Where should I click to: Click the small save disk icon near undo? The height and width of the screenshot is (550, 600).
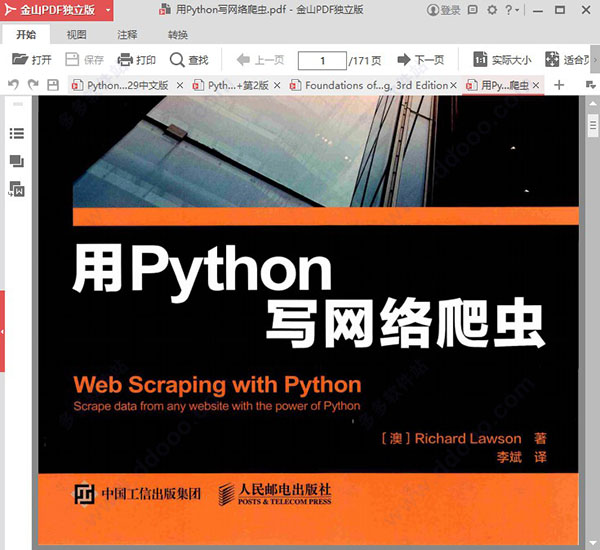point(53,85)
